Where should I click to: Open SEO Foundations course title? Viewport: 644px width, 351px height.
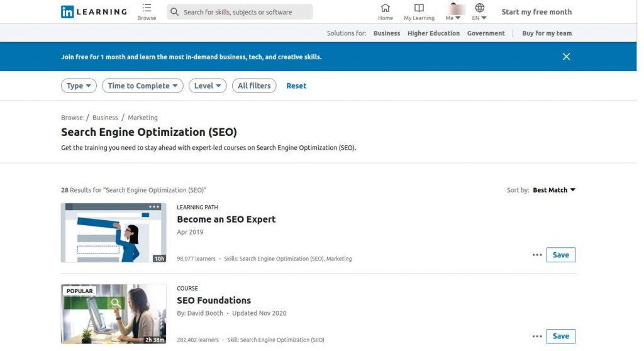[214, 301]
